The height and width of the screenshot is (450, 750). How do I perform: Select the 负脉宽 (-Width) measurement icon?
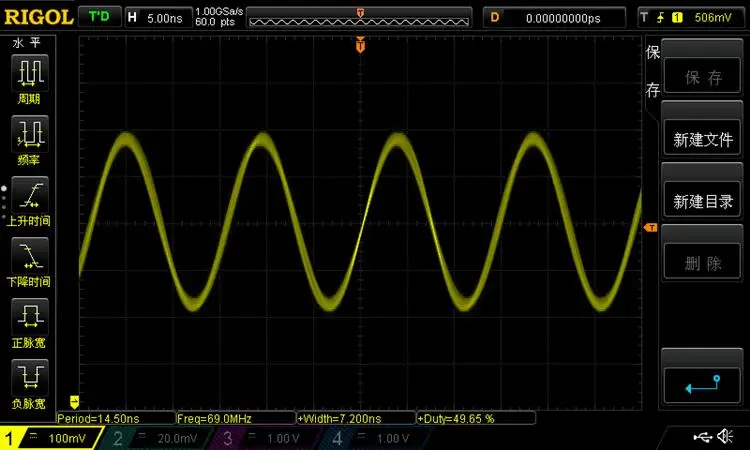click(30, 378)
